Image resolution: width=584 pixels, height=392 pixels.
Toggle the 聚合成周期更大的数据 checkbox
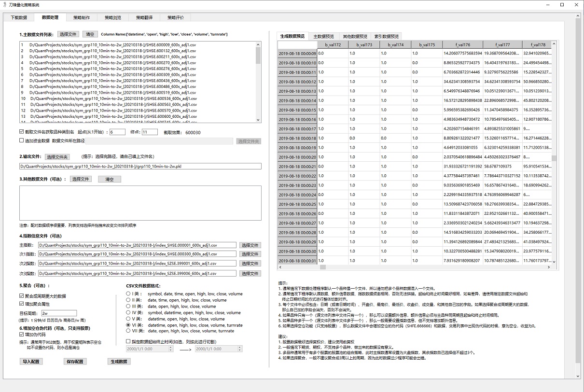pyautogui.click(x=21, y=296)
